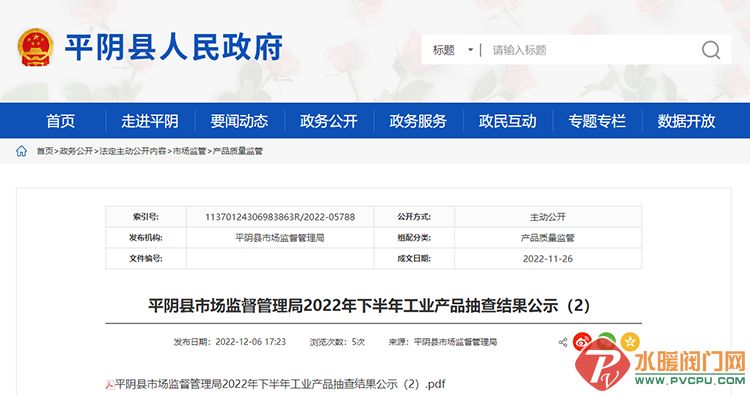The height and width of the screenshot is (395, 750).
Task: Open the share icon
Action: [563, 342]
